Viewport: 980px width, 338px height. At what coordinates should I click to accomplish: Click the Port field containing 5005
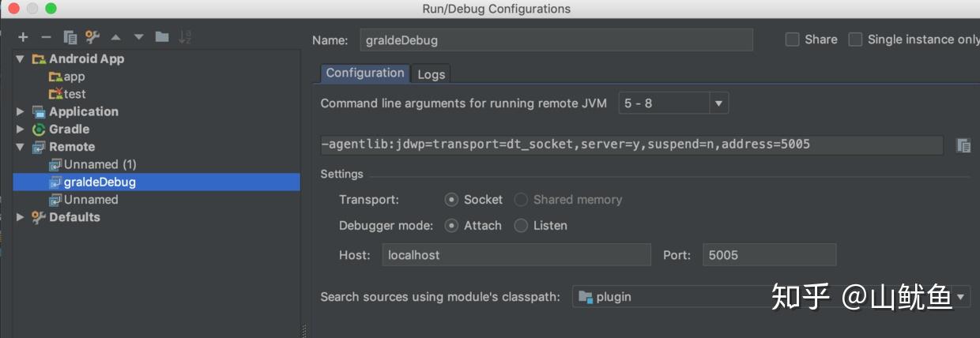[769, 255]
